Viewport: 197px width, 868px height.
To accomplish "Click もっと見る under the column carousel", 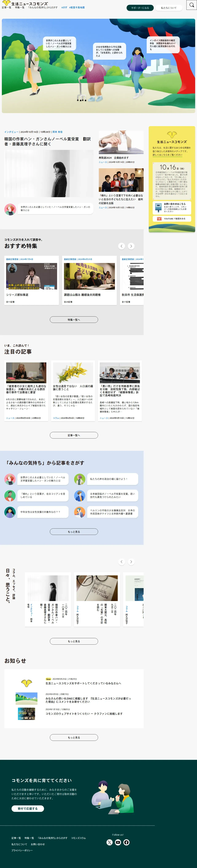I will (74, 642).
